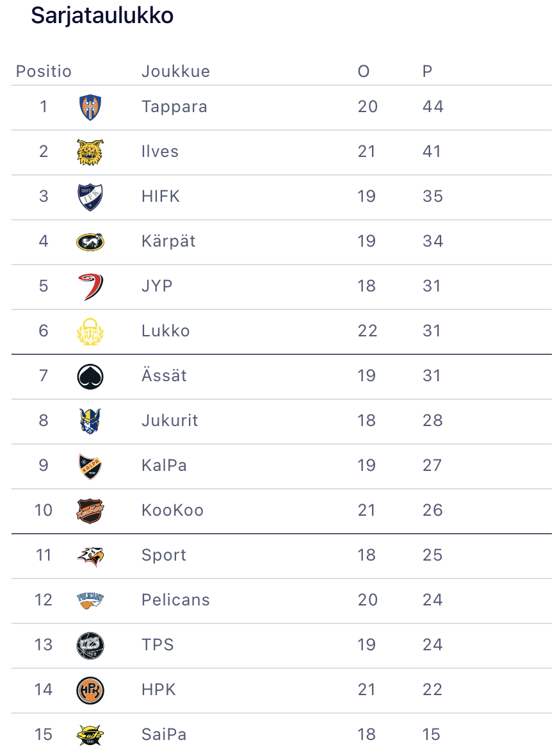The image size is (557, 756).
Task: Select the HIFK shield logo
Action: [x=90, y=197]
